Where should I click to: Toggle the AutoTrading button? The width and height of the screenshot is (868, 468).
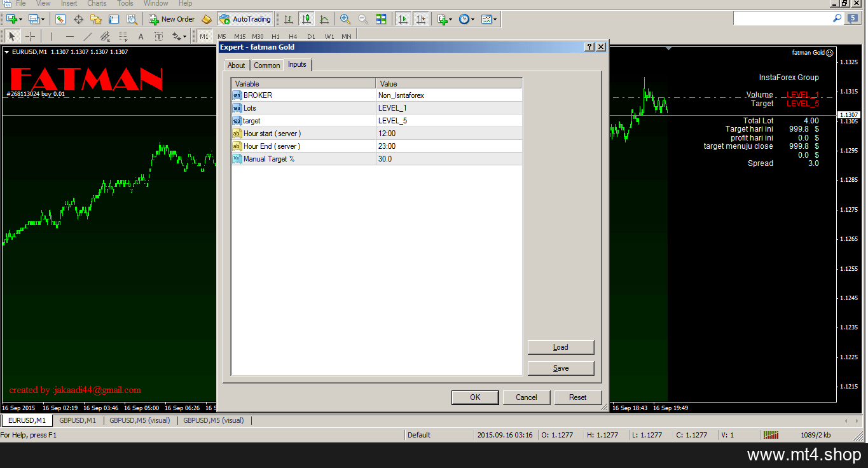pyautogui.click(x=245, y=19)
